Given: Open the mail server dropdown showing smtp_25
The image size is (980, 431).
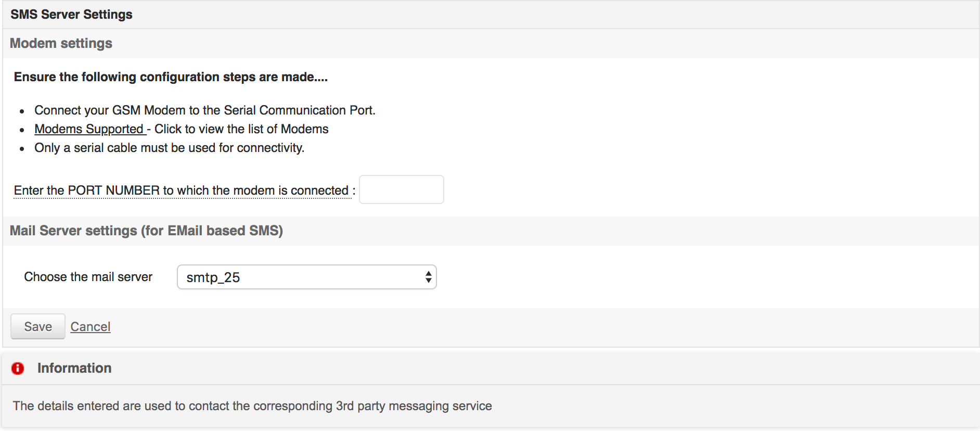Looking at the screenshot, I should click(302, 277).
